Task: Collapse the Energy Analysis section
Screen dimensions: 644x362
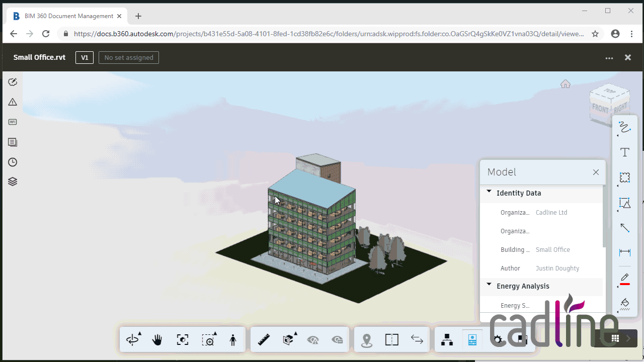Action: point(489,285)
